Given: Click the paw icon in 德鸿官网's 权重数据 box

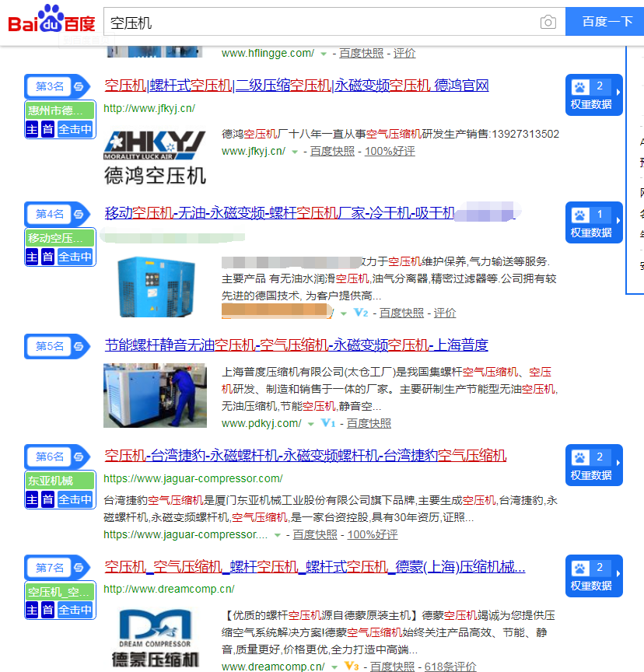Looking at the screenshot, I should [579, 87].
